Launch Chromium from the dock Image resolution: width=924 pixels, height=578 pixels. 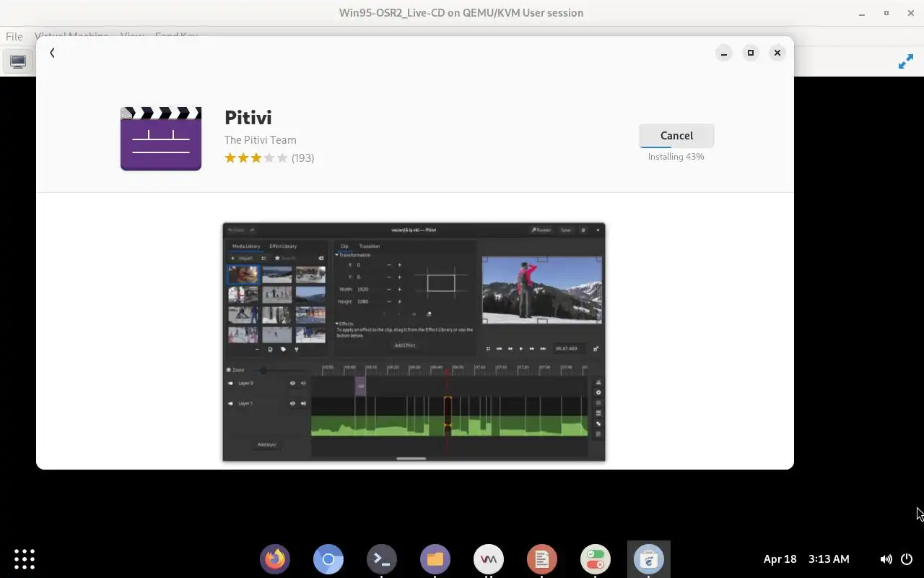(328, 558)
